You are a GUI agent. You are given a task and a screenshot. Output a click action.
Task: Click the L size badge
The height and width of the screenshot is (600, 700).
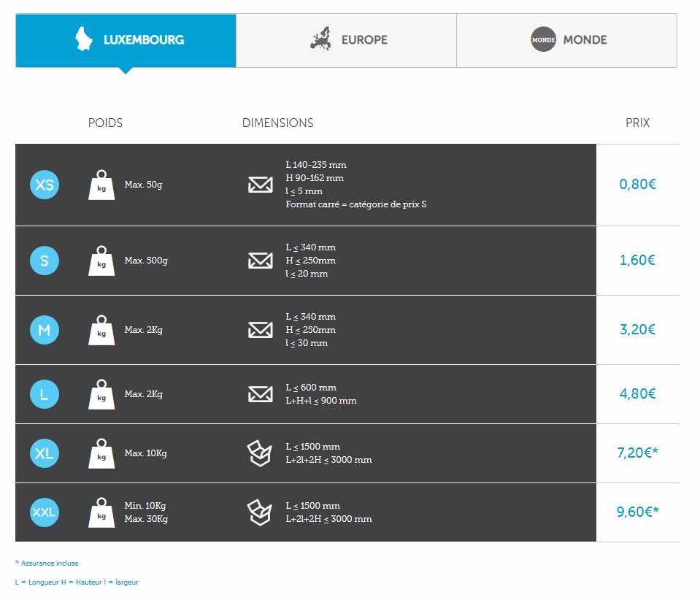pos(45,394)
